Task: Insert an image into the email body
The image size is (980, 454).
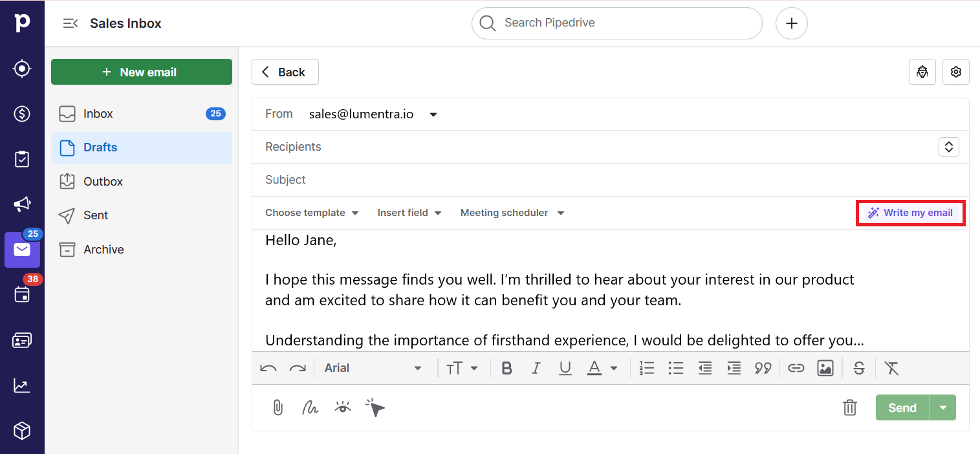Action: [x=825, y=367]
